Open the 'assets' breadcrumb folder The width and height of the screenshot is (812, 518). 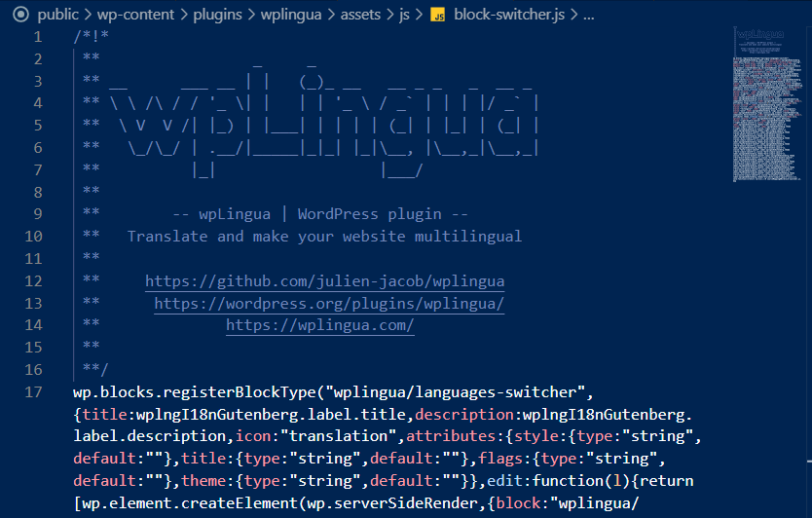360,15
